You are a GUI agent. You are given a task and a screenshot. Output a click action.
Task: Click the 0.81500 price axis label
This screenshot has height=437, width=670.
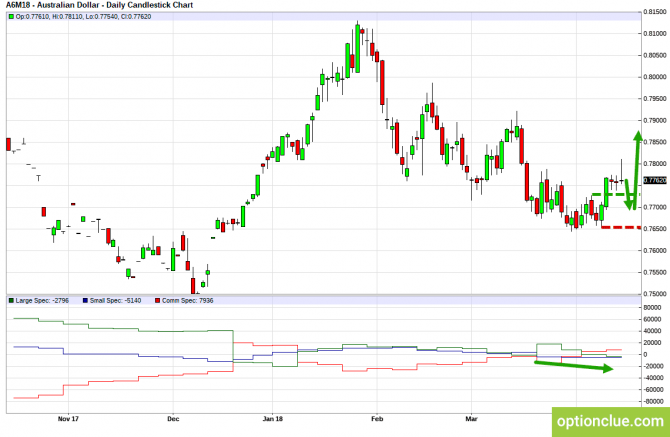point(655,12)
